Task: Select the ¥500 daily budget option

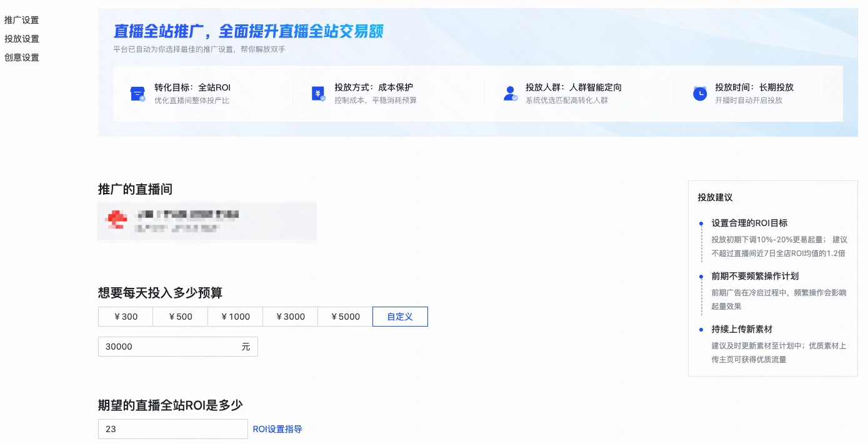Action: point(180,317)
